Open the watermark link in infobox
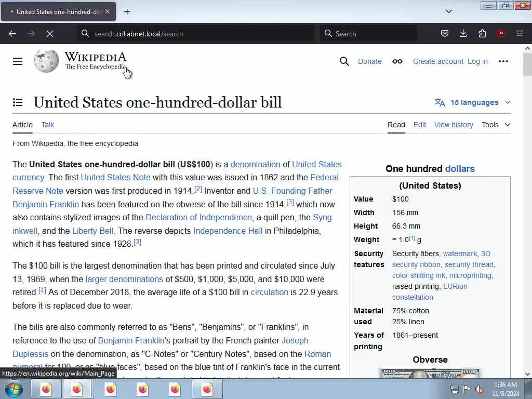532x399 pixels. [x=460, y=254]
